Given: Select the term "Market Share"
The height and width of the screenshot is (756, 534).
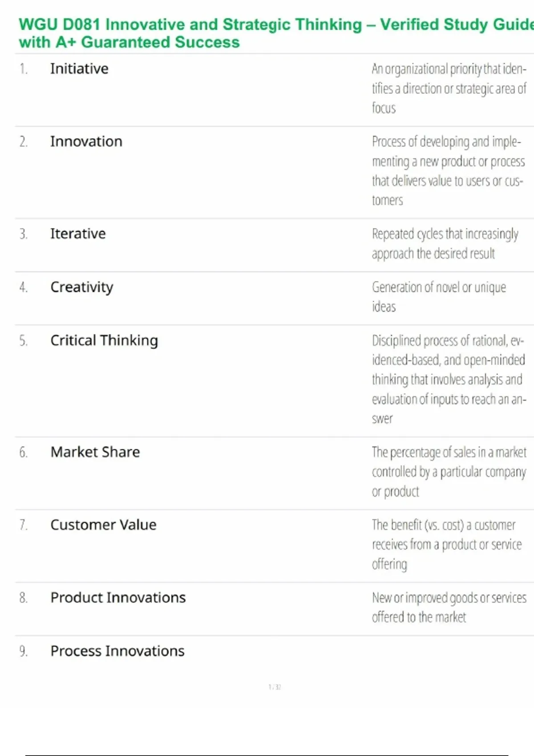Looking at the screenshot, I should (95, 452).
